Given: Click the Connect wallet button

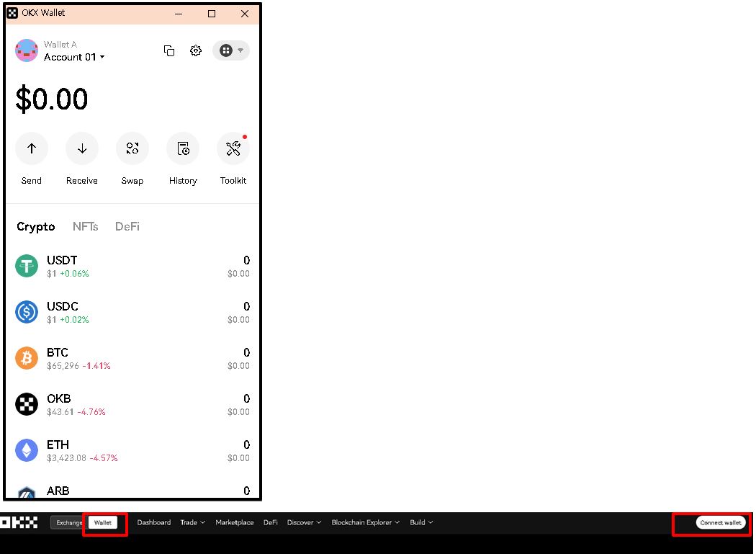Looking at the screenshot, I should click(x=721, y=522).
